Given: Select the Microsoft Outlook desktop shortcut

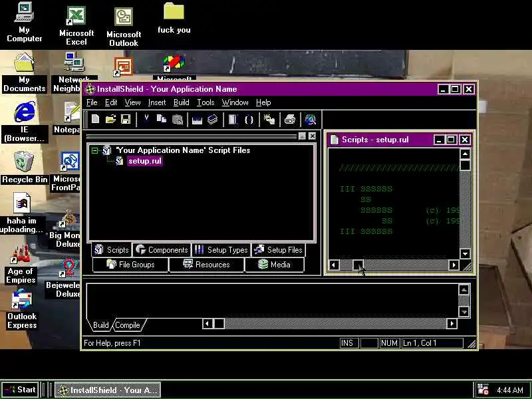Looking at the screenshot, I should (x=124, y=27).
